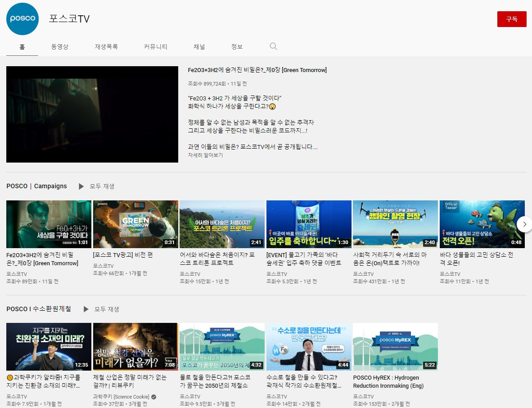The width and height of the screenshot is (532, 408).
Task: Open thumbnail of 7:08 미래가 없을까 video
Action: tap(135, 347)
